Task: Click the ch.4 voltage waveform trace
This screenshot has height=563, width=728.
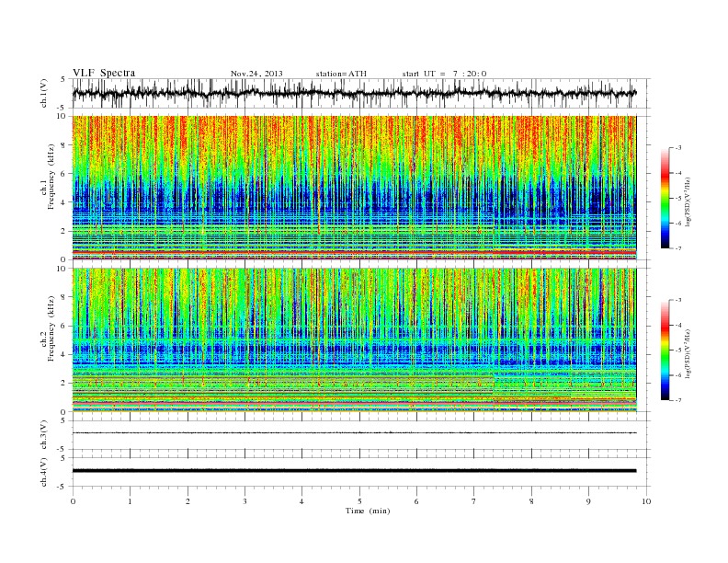Action: pos(354,471)
